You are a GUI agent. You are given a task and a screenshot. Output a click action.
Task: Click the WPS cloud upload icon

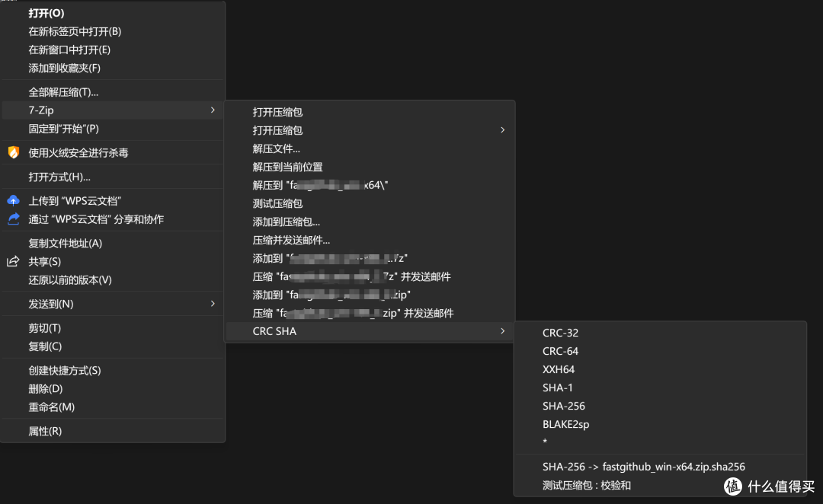[x=14, y=200]
